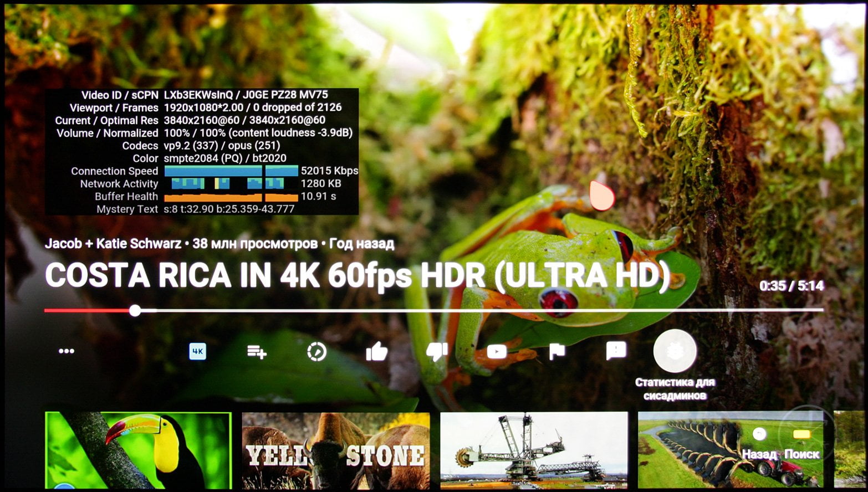The height and width of the screenshot is (492, 868).
Task: Like the video with thumbs up
Action: click(x=377, y=351)
